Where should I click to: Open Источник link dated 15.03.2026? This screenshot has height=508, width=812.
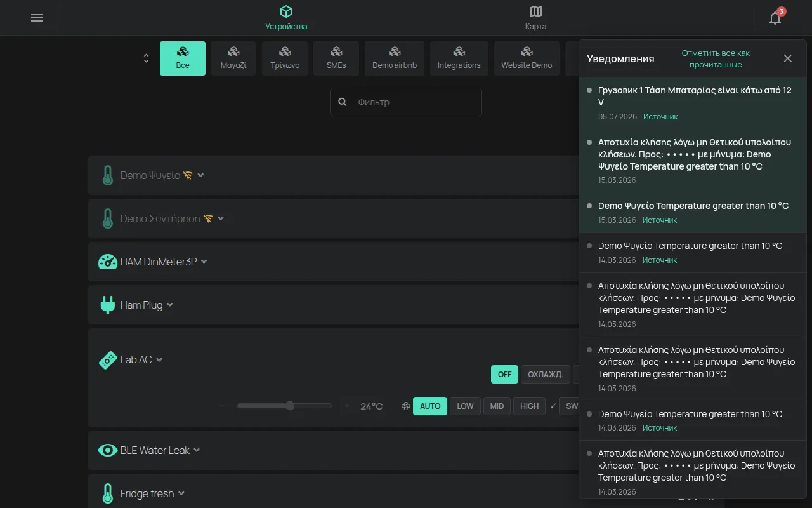[660, 220]
